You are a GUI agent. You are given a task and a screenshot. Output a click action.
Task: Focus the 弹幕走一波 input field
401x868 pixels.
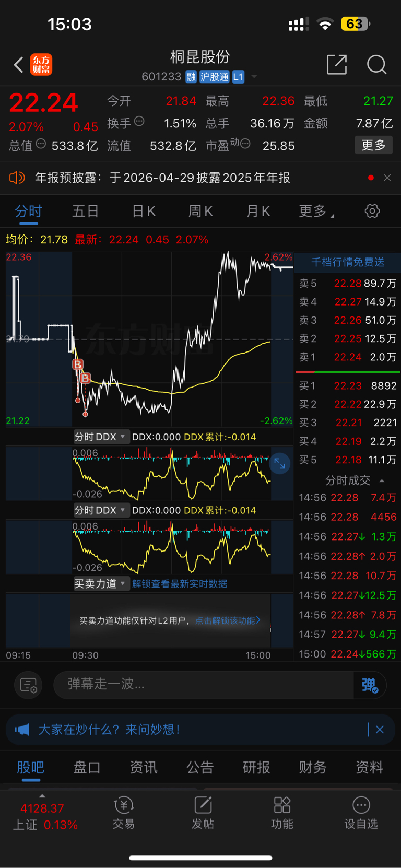coord(204,685)
